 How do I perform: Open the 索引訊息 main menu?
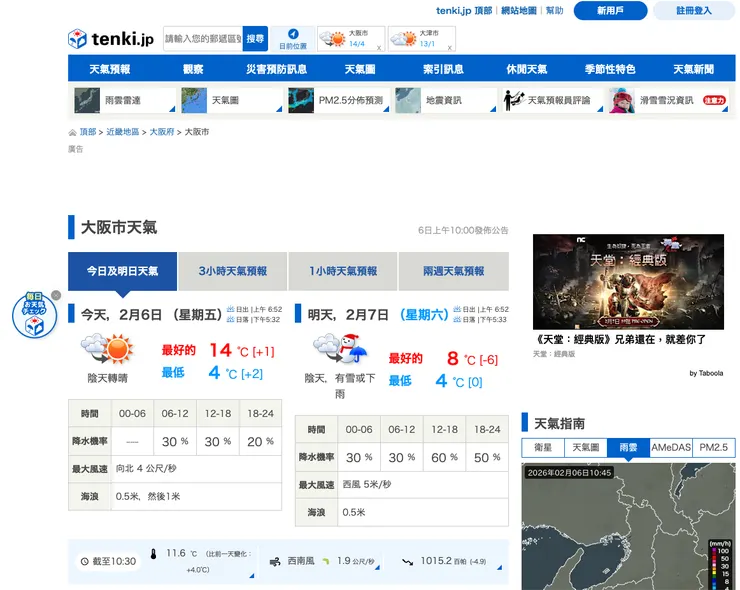[x=443, y=69]
